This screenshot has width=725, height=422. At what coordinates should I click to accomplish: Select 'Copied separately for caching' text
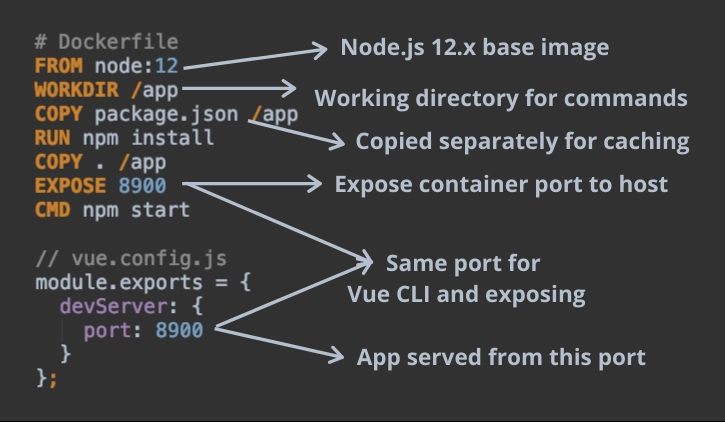tap(522, 141)
